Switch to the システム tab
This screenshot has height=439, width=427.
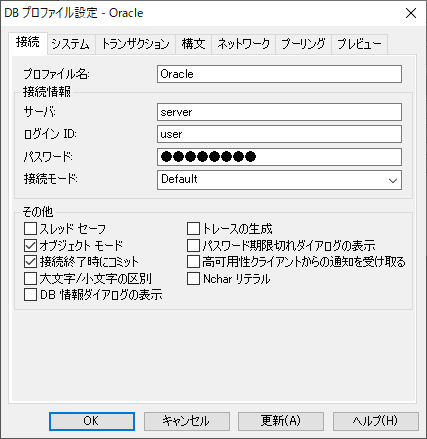(71, 44)
